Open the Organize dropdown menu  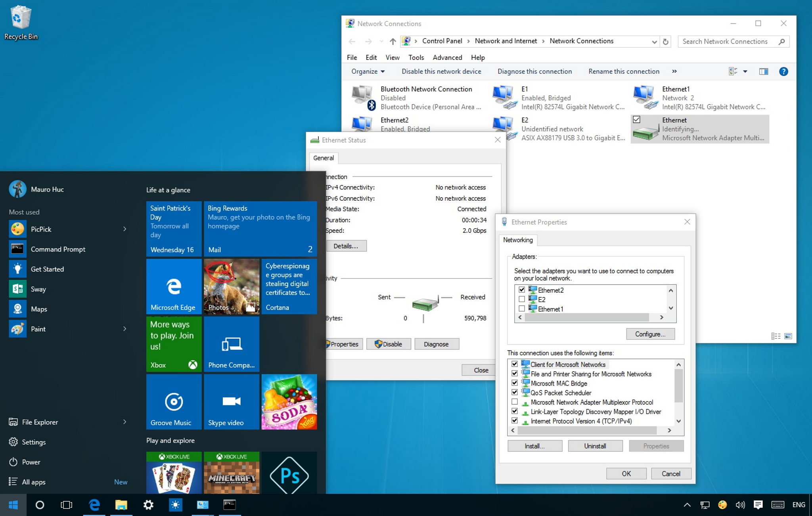pos(365,71)
